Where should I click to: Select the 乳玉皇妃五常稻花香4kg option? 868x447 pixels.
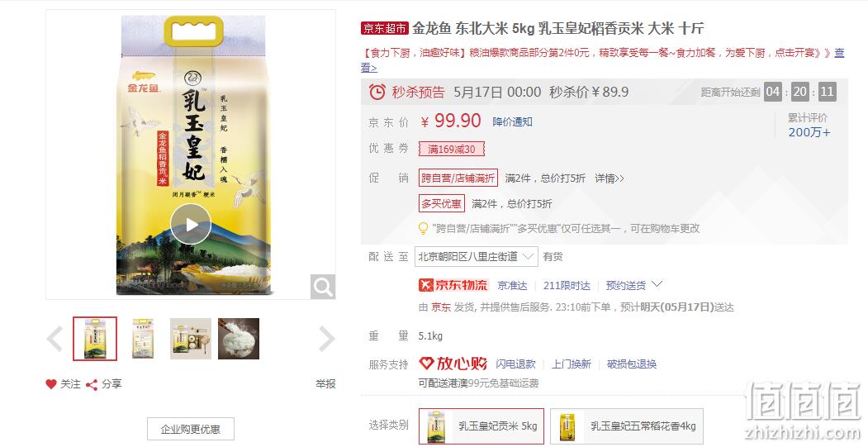(x=627, y=426)
